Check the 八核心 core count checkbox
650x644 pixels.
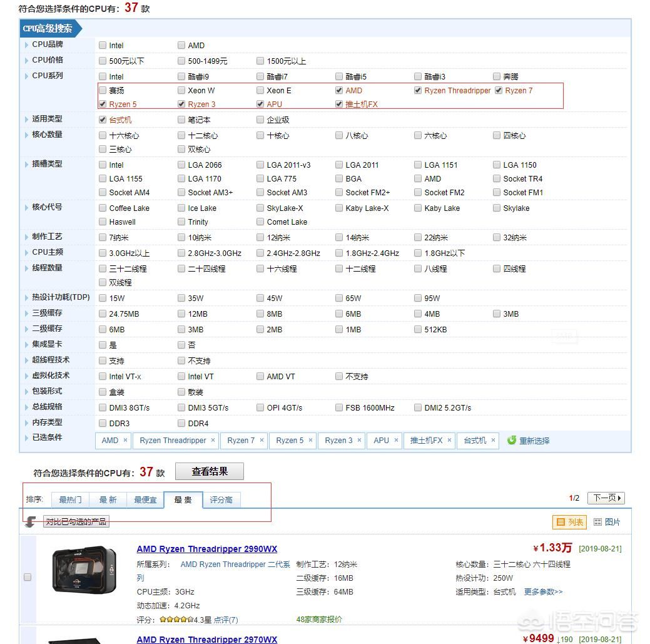point(339,135)
